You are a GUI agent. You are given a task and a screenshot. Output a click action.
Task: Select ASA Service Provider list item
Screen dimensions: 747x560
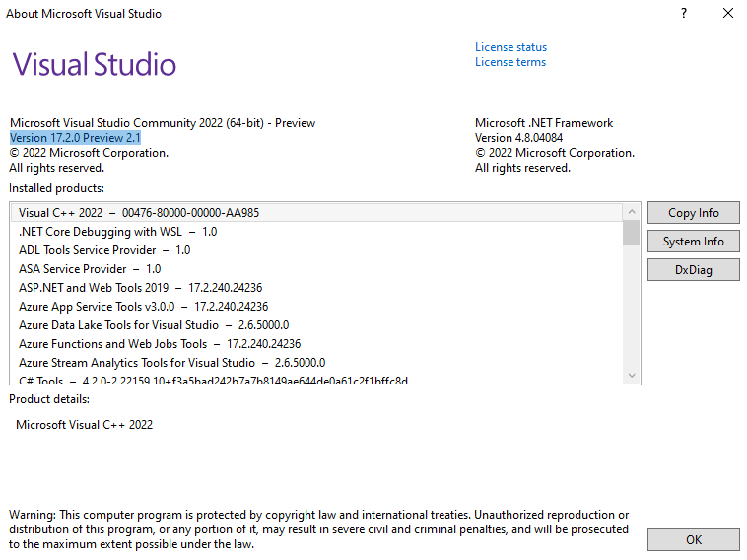pyautogui.click(x=90, y=269)
